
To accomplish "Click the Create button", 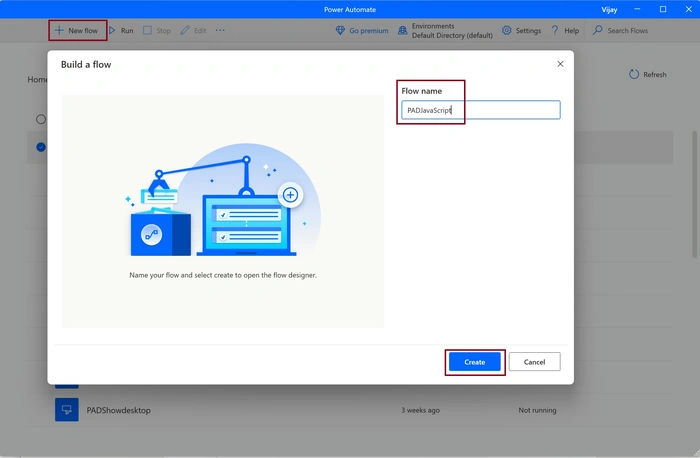I will point(475,362).
